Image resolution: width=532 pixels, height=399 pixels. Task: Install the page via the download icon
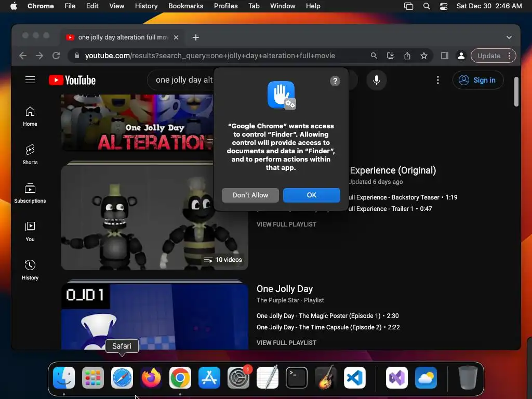click(x=391, y=56)
